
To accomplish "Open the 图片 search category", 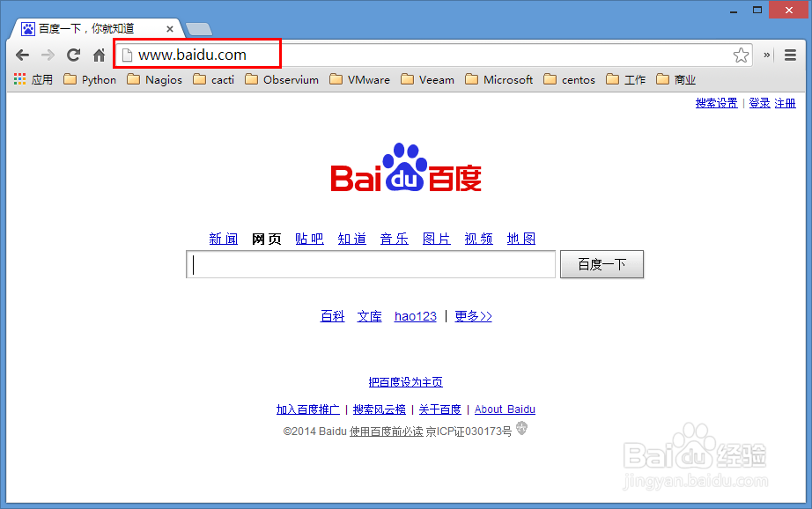I will [x=436, y=239].
